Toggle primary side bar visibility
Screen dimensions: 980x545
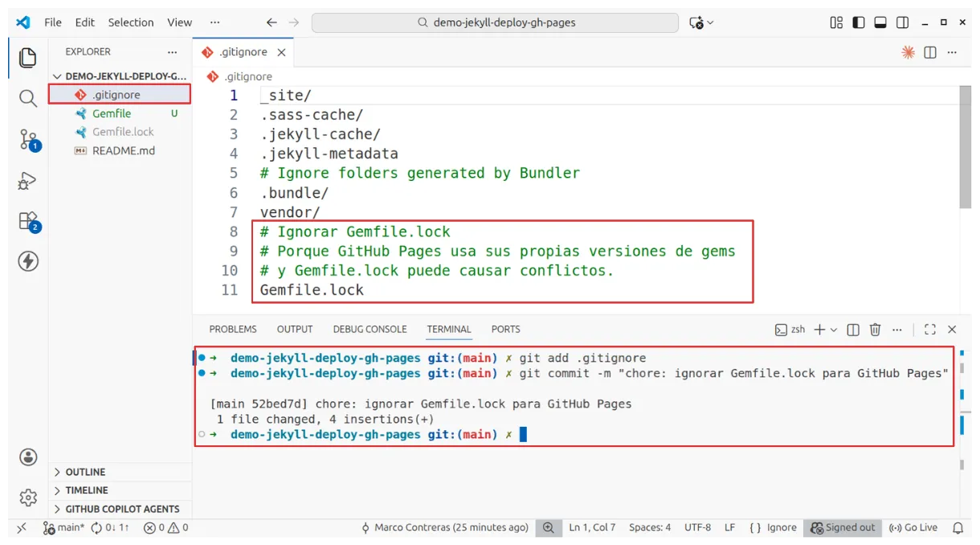pos(859,23)
